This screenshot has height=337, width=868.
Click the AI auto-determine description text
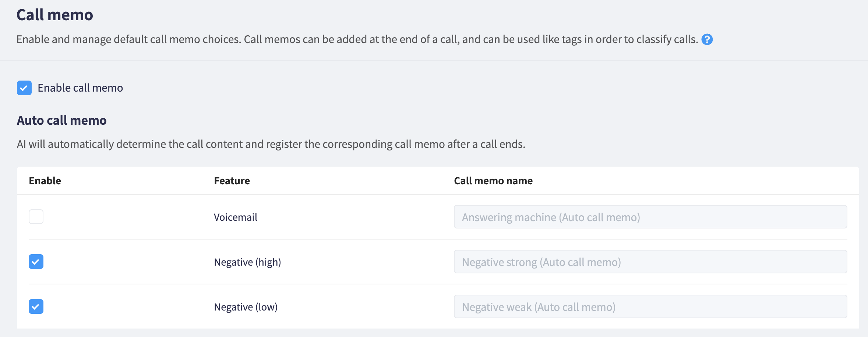(x=271, y=144)
